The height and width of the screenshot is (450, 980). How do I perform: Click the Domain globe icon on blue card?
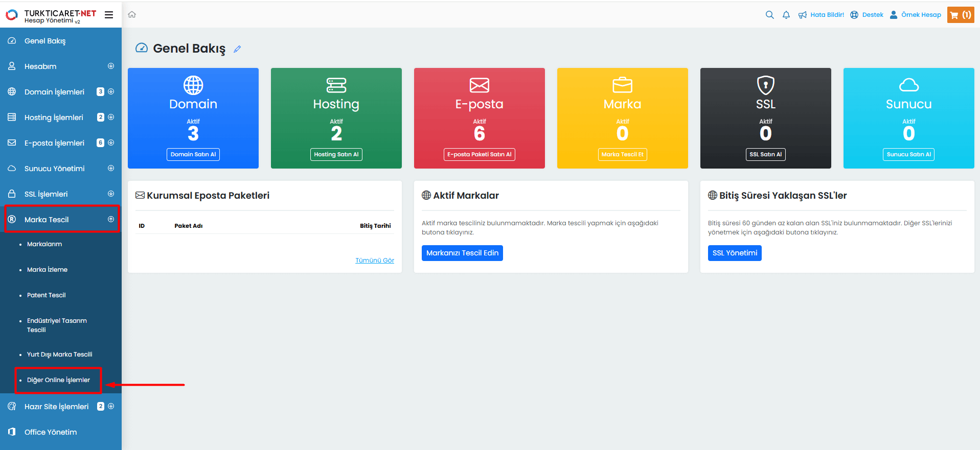click(x=193, y=85)
